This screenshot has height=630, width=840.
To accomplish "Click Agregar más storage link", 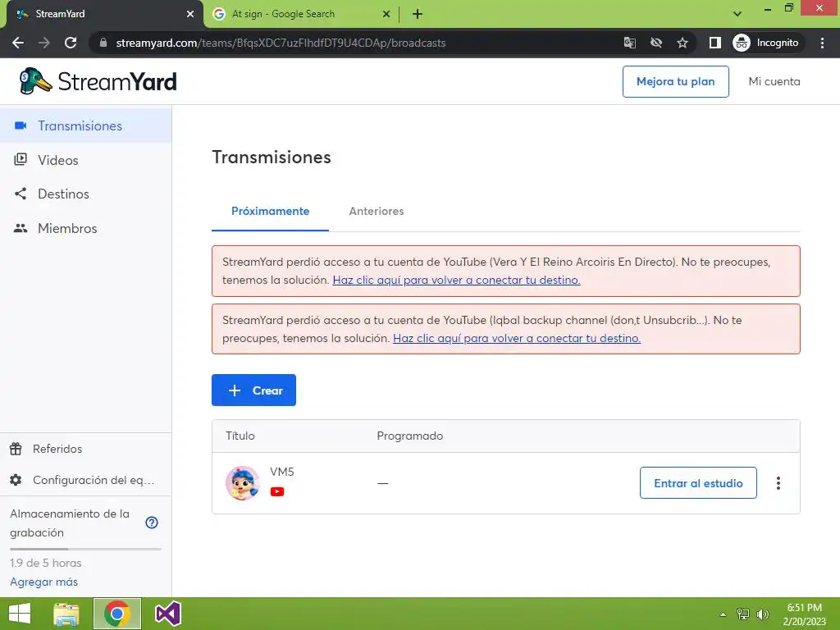I will point(44,582).
